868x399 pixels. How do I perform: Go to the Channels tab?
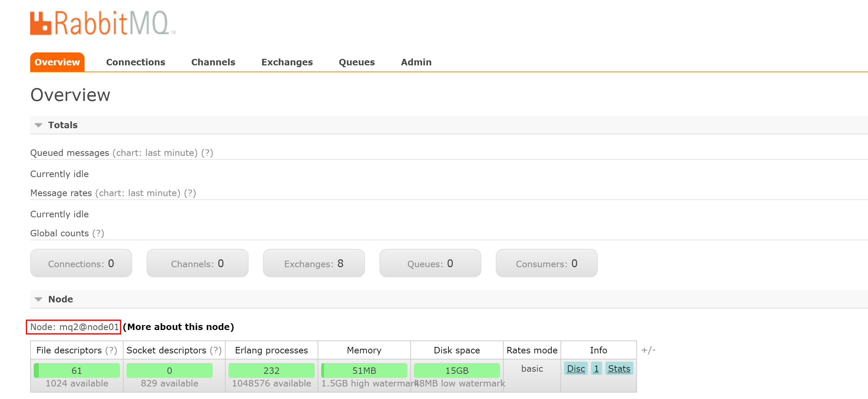pos(213,62)
